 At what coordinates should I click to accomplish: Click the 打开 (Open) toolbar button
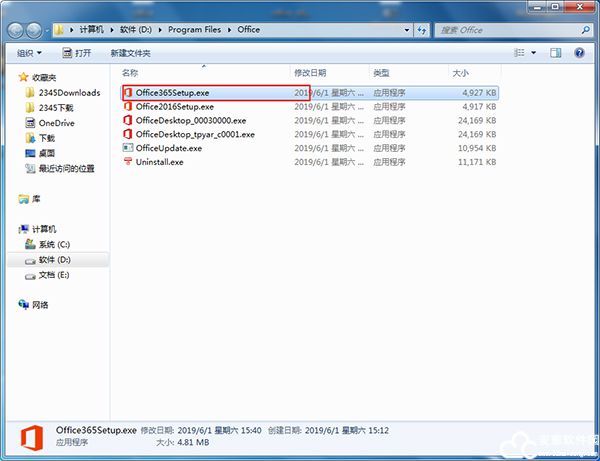coord(76,53)
